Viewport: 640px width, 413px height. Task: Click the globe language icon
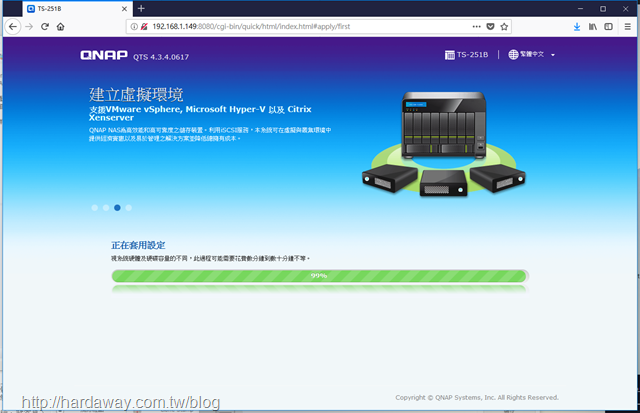click(513, 54)
